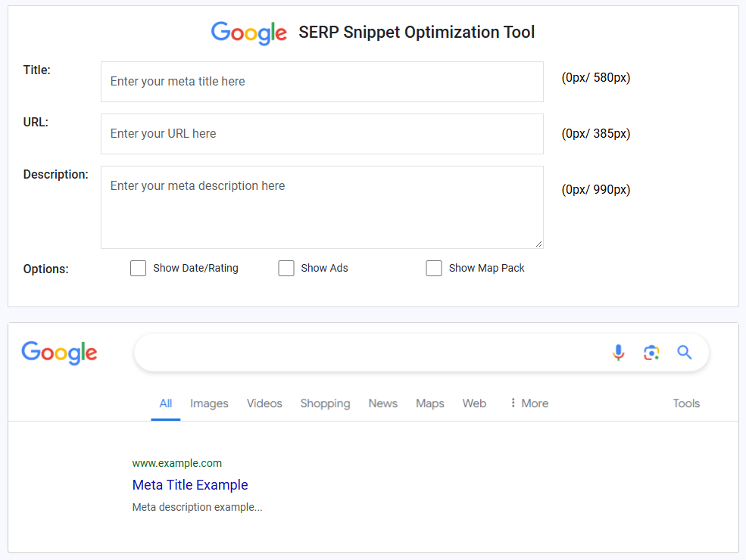Screen dimensions: 746x560
Task: Focus the URL input field
Action: [x=322, y=134]
